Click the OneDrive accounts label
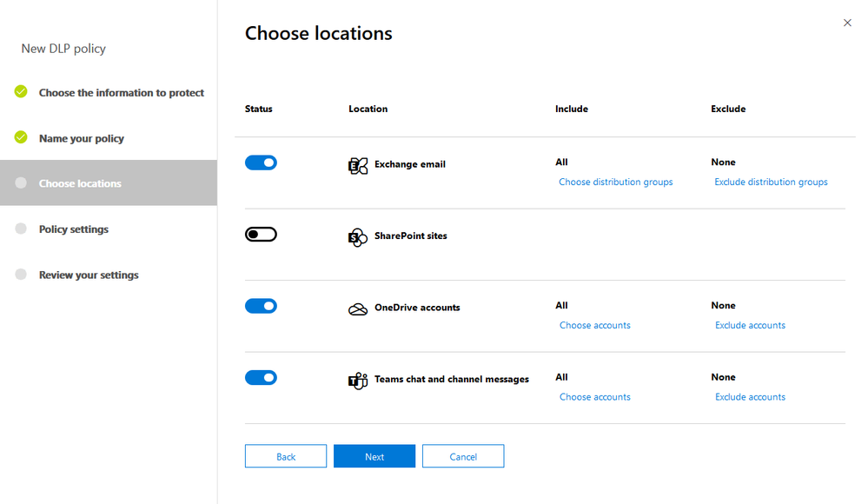The image size is (868, 504). tap(417, 308)
